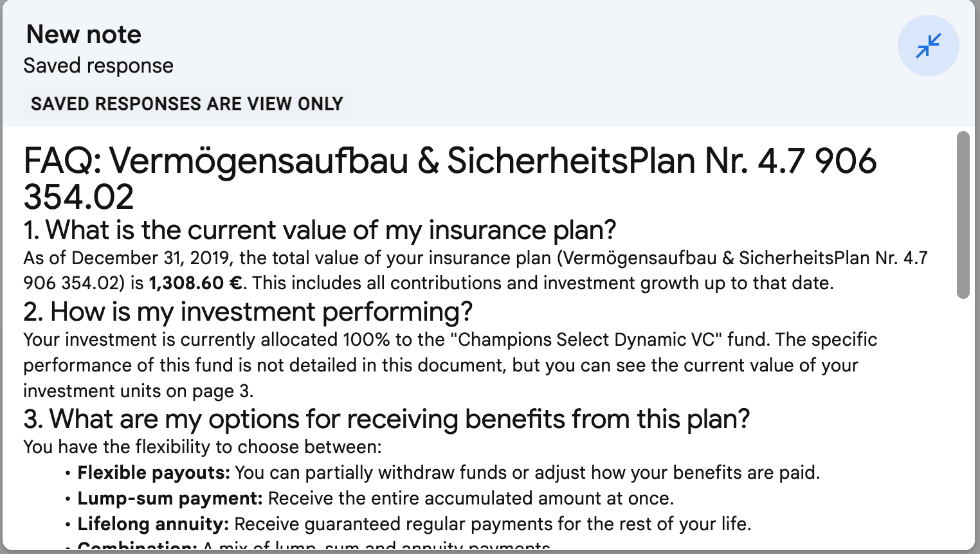Click the "Lump-sum payment:" bullet label
Viewport: 980px width, 554px height.
170,498
